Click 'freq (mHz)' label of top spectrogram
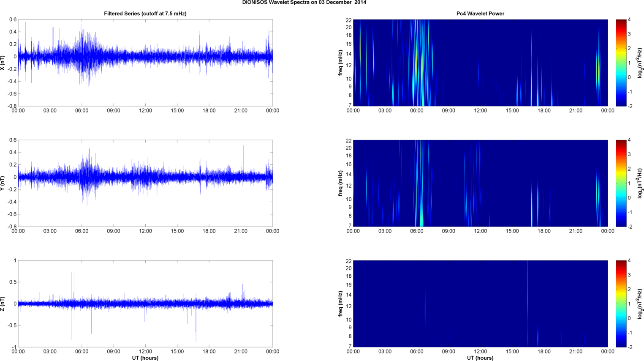 (x=340, y=63)
